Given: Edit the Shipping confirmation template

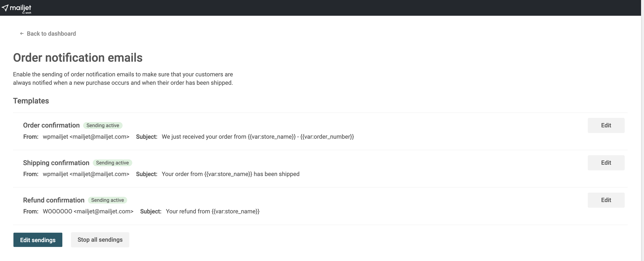Looking at the screenshot, I should 606,163.
